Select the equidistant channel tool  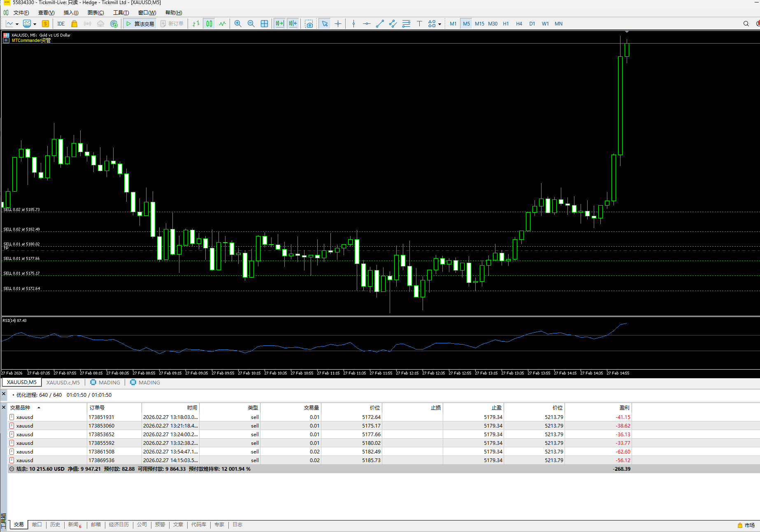[x=393, y=24]
